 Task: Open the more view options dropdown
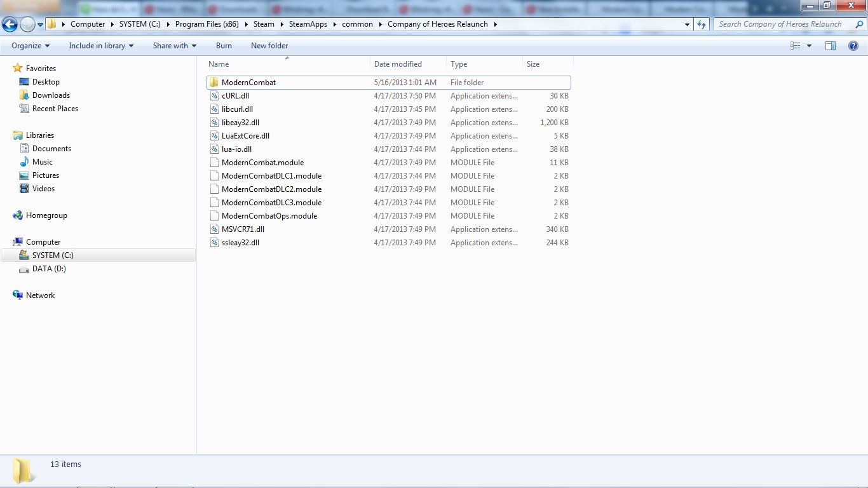coord(809,46)
